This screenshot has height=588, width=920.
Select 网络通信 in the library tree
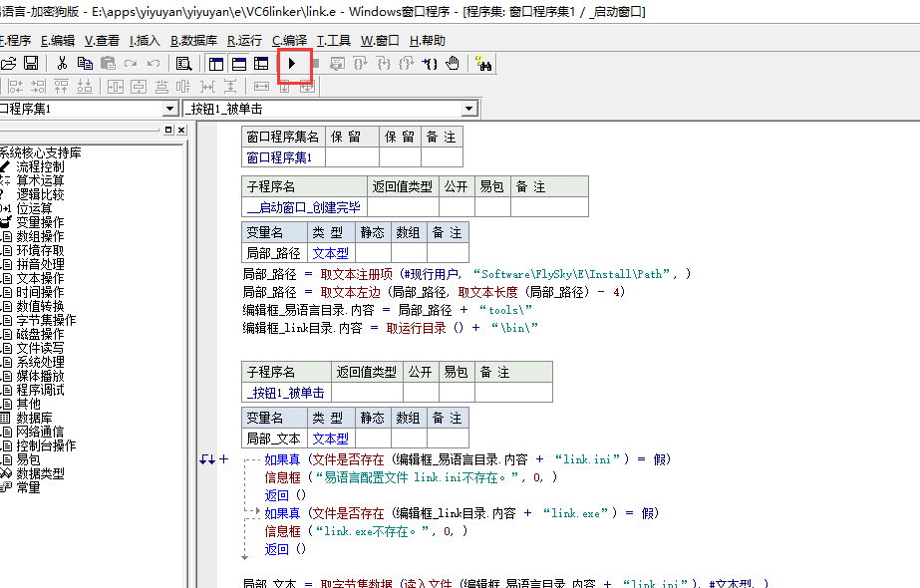(x=40, y=432)
